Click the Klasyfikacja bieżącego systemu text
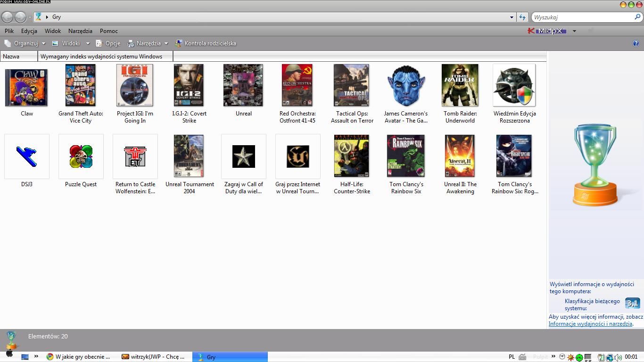The height and width of the screenshot is (362, 644). (592, 304)
